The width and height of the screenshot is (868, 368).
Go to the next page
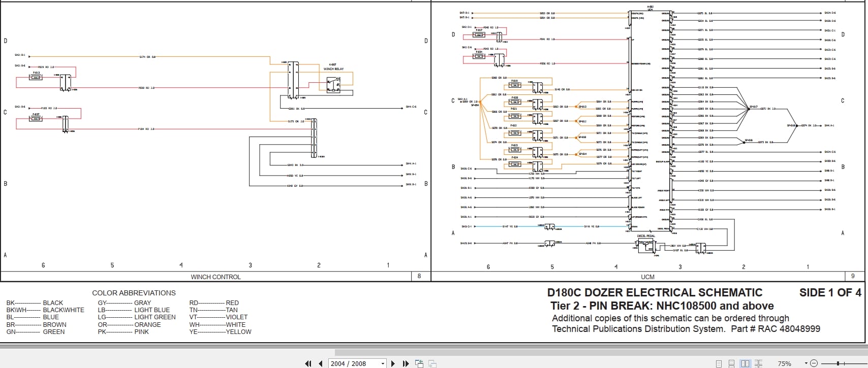pos(393,363)
